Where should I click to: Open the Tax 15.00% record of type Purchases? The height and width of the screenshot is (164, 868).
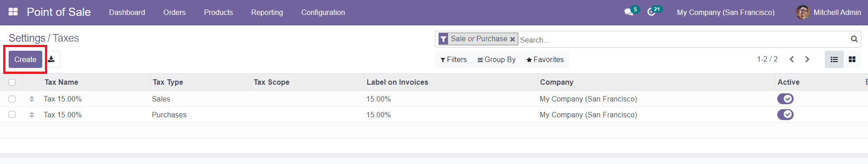(x=63, y=115)
